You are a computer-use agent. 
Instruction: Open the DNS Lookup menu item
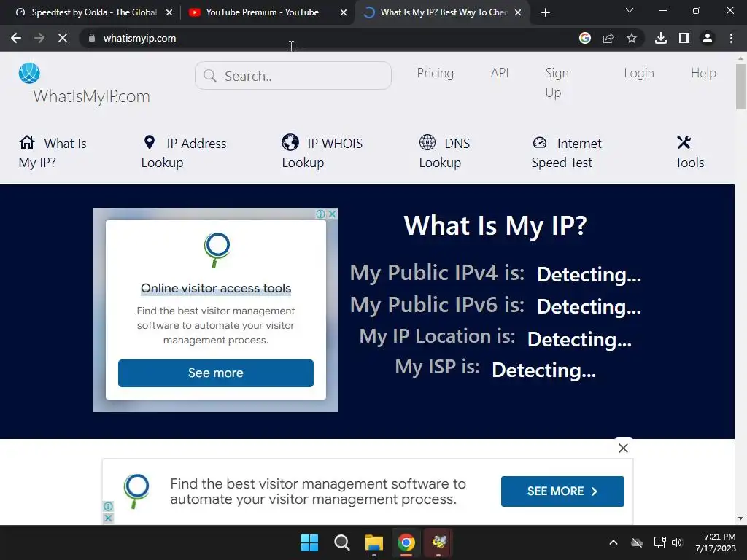pyautogui.click(x=444, y=152)
